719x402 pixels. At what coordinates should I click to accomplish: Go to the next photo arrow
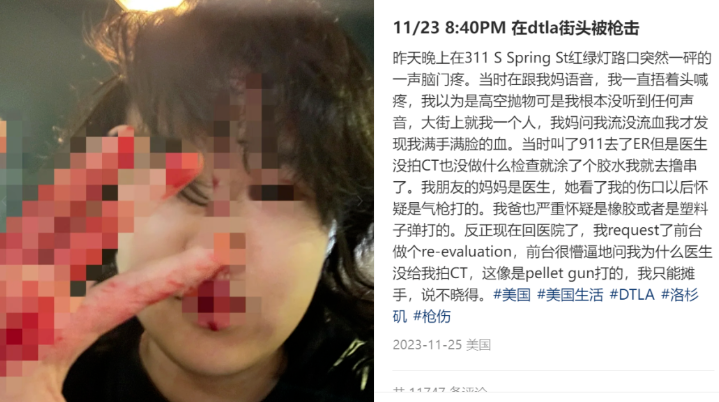[361, 201]
